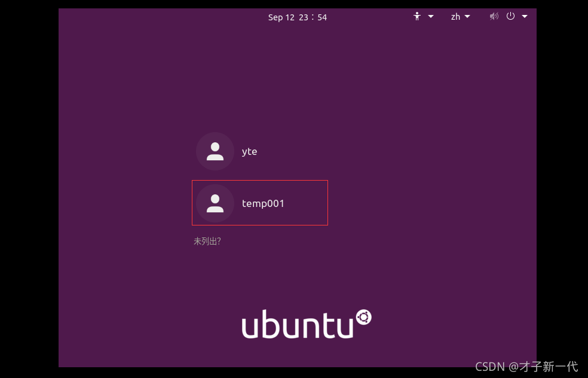Expand the arrow beside the accessibility icon

431,17
